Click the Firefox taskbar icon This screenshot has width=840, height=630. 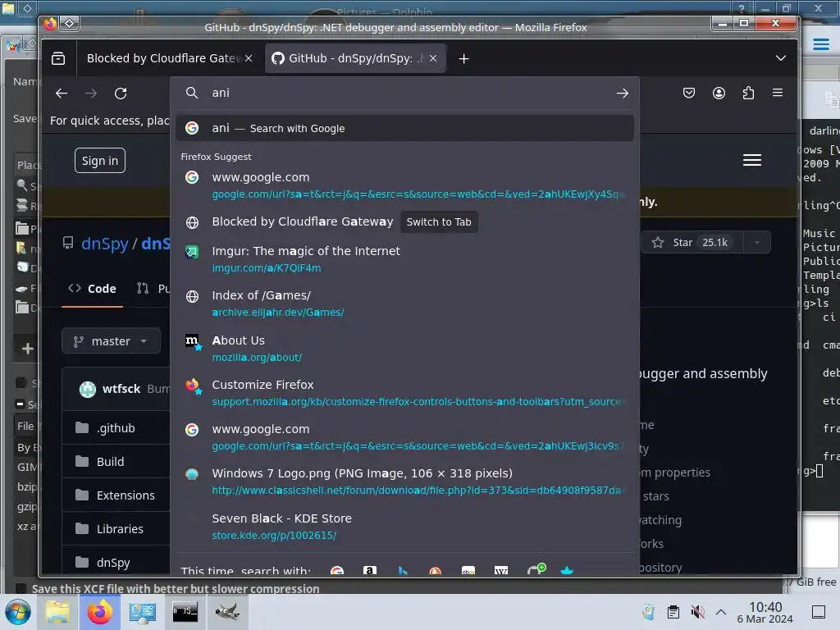[100, 612]
